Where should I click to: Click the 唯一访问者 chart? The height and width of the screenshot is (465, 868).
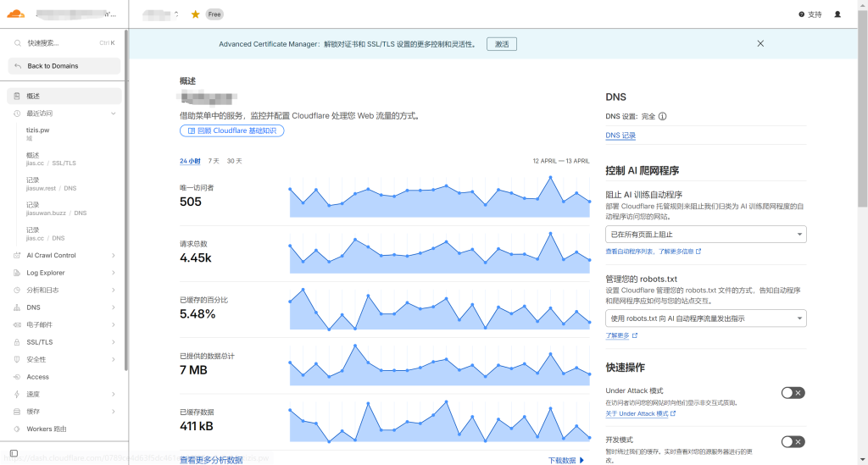point(440,197)
